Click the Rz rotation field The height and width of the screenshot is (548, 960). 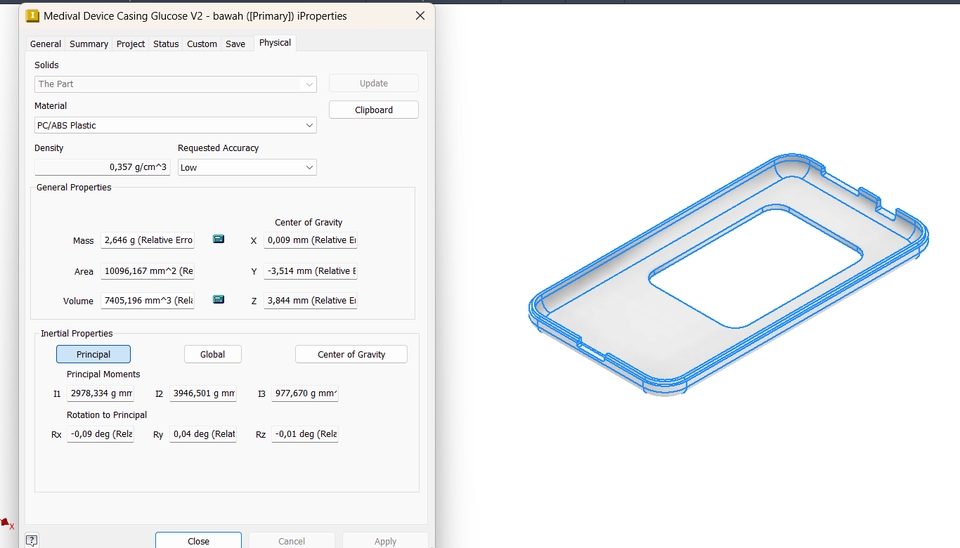point(305,434)
